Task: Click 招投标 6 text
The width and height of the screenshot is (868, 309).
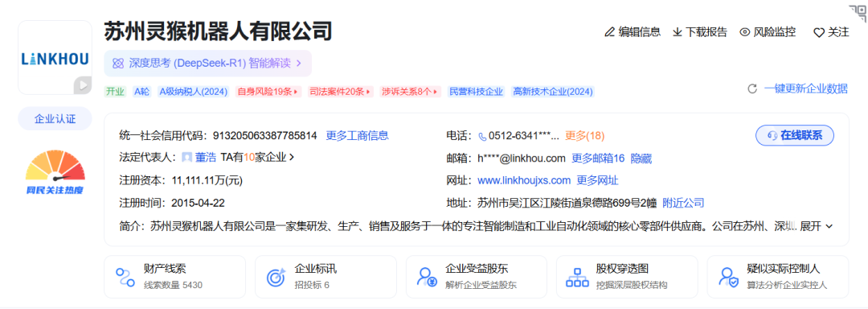Action: pyautogui.click(x=312, y=285)
